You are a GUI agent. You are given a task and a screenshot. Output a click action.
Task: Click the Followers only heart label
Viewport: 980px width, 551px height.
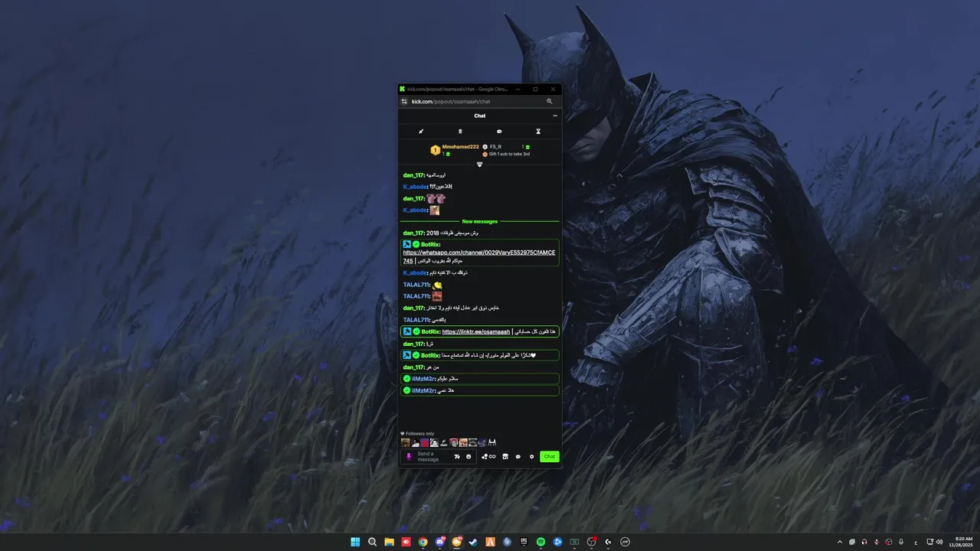(417, 433)
